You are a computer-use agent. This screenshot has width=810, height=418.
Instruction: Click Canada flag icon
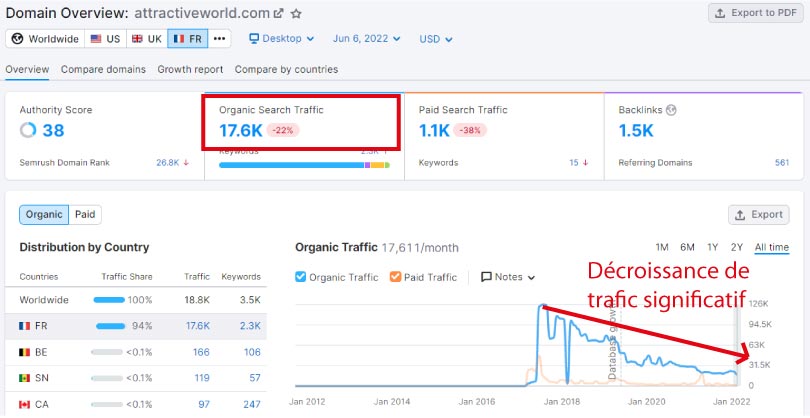[x=24, y=404]
